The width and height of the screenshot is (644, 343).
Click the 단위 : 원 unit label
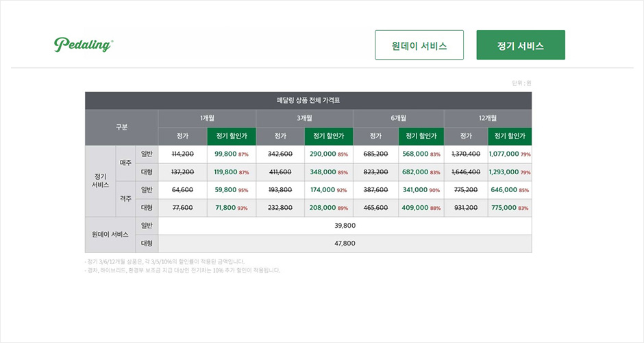point(521,83)
